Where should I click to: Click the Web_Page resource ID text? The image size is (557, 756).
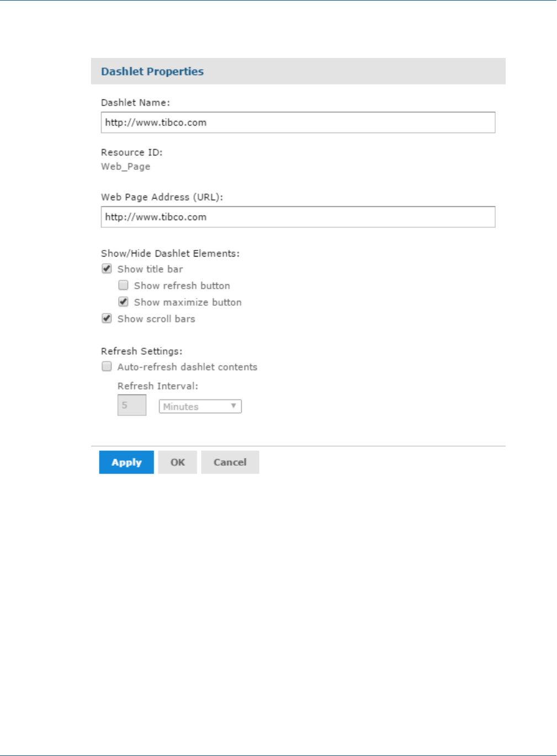125,167
